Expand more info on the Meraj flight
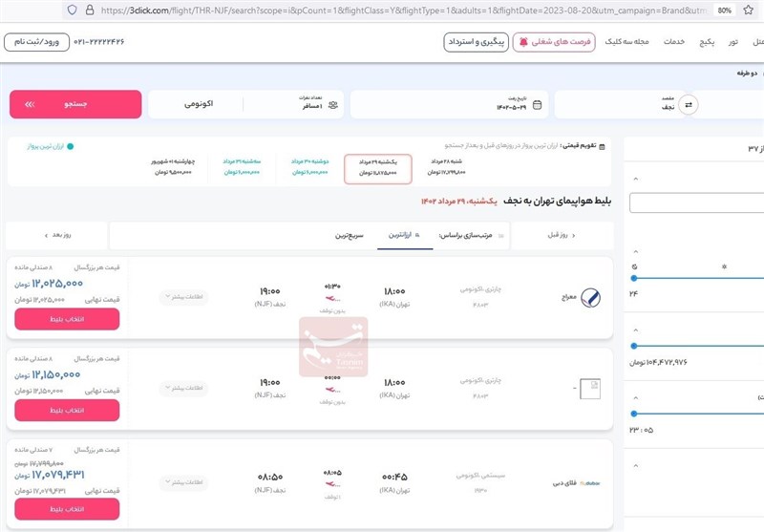This screenshot has height=532, width=764. 183,298
